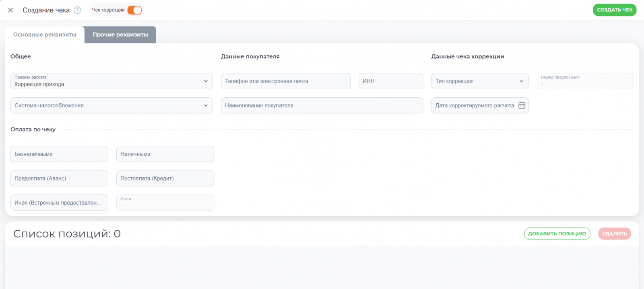Click the ИНН input field

[x=390, y=81]
